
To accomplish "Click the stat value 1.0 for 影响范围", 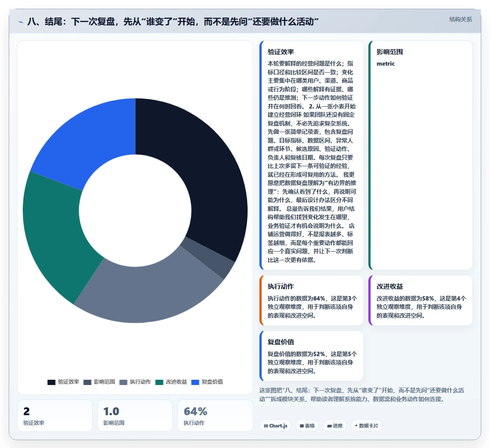I will click(x=111, y=411).
